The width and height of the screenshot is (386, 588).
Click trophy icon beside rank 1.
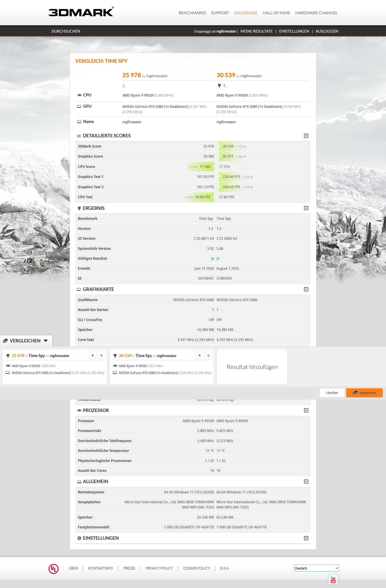click(x=219, y=86)
